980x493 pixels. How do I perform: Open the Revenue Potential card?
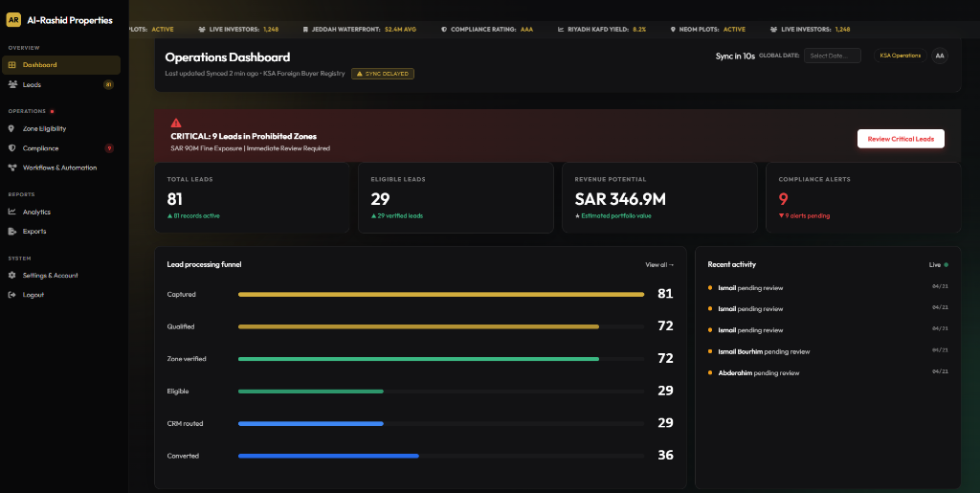click(x=659, y=197)
